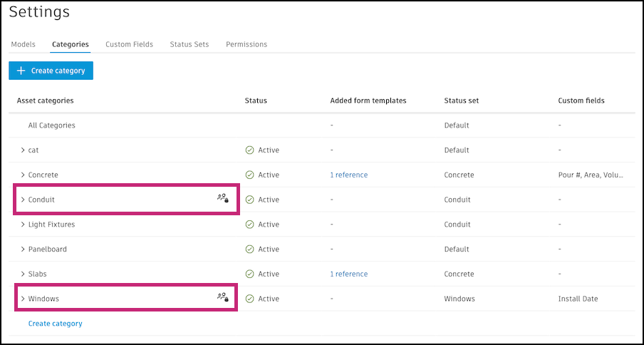This screenshot has width=644, height=345.
Task: Switch to the Models tab
Action: click(x=23, y=44)
